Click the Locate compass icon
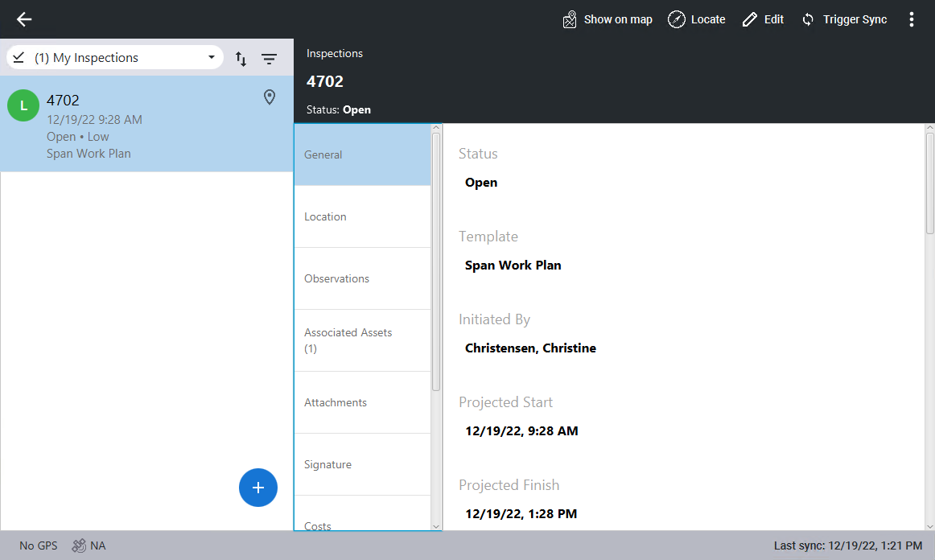 (x=677, y=19)
